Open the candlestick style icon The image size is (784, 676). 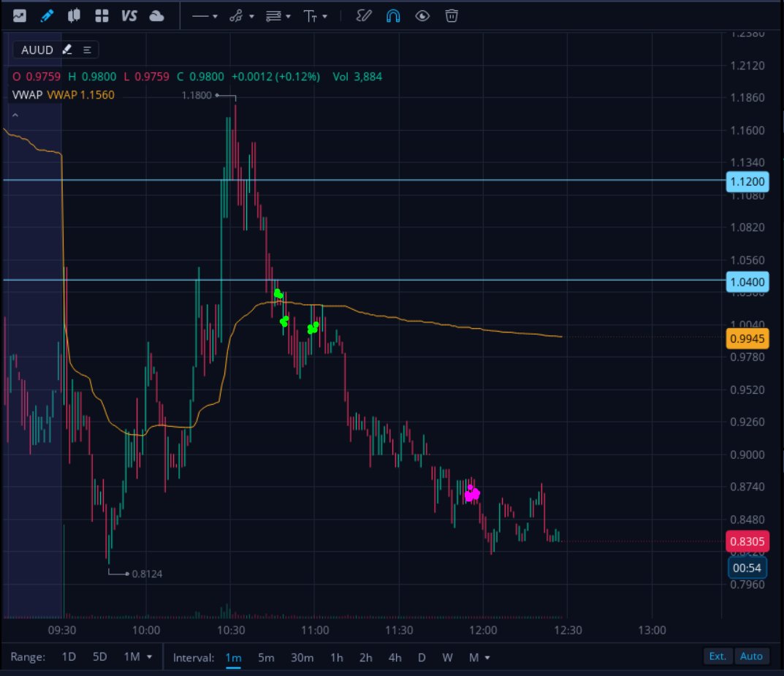(74, 16)
